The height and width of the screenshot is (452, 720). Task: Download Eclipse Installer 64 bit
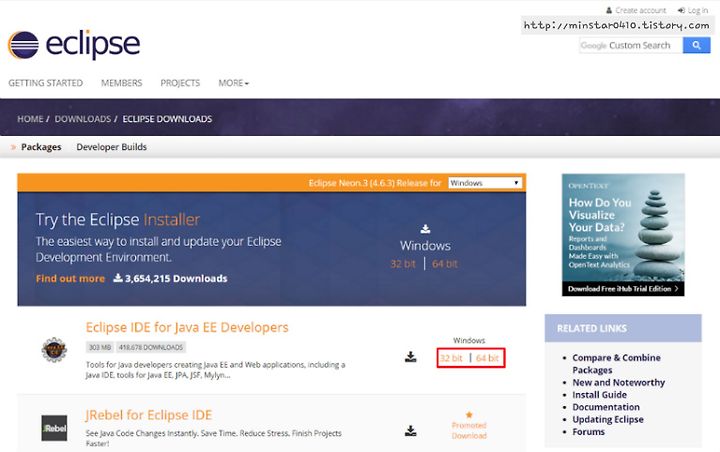point(444,264)
